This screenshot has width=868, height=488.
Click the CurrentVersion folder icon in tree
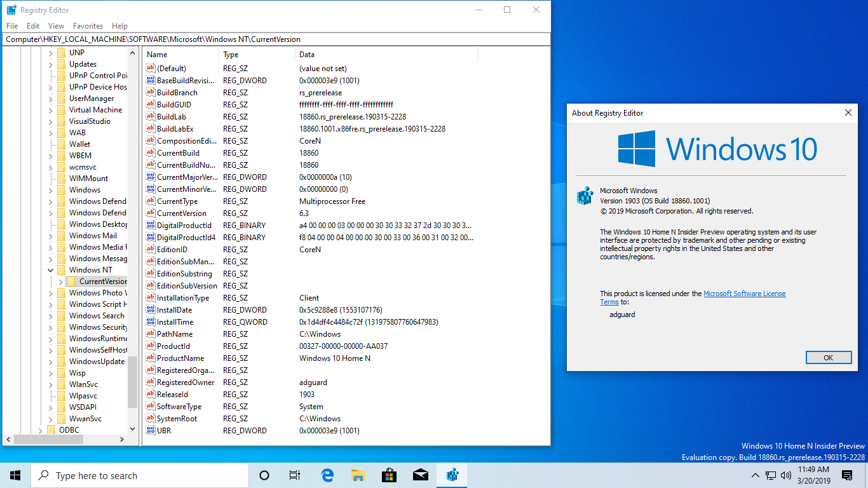71,281
